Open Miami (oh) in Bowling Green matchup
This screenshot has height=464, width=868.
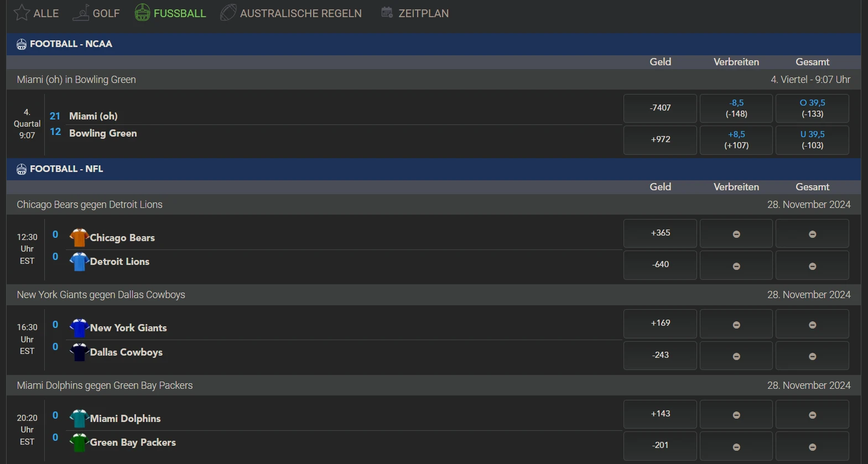coord(76,80)
